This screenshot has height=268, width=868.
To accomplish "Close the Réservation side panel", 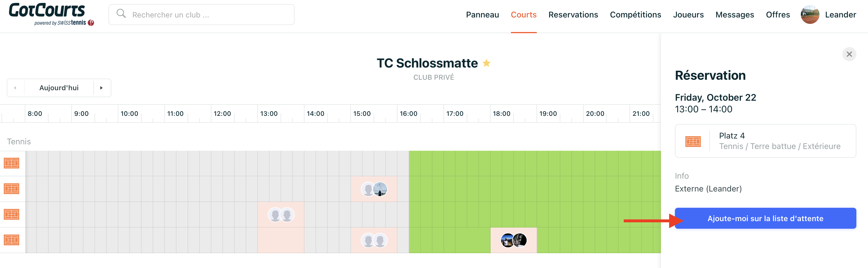I will click(849, 54).
